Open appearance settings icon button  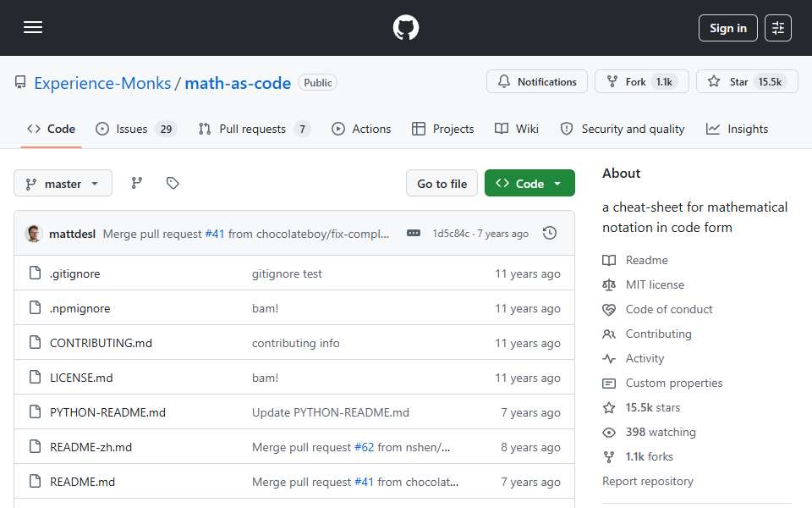click(x=778, y=28)
